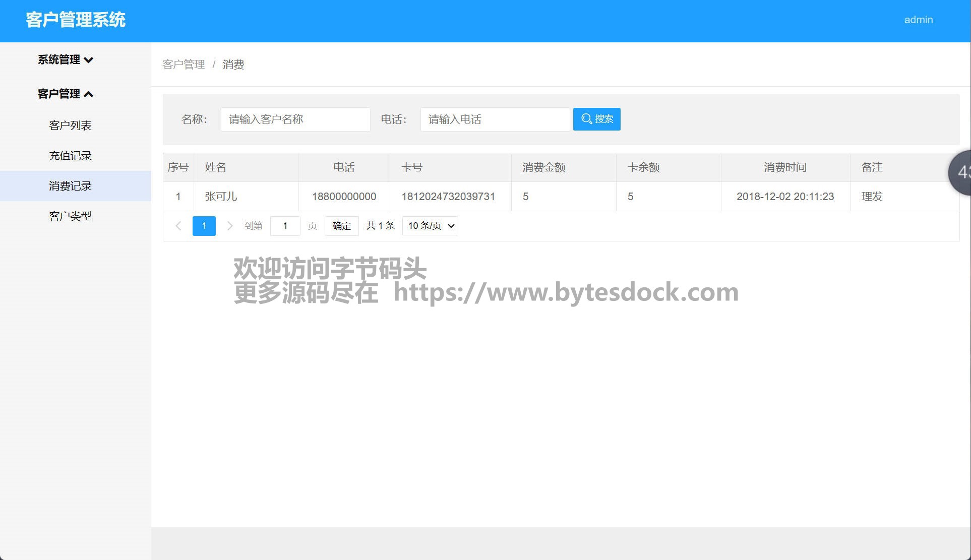Focus the phone number input field
Viewport: 971px width, 560px height.
pyautogui.click(x=495, y=119)
